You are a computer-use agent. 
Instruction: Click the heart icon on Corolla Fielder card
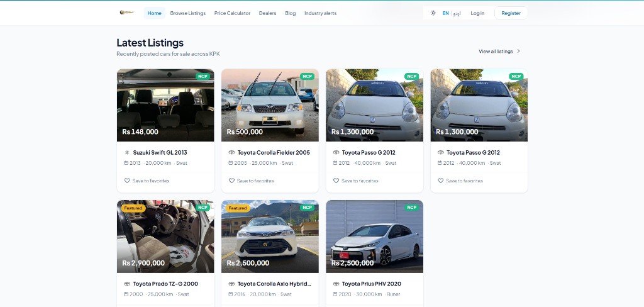coord(231,181)
